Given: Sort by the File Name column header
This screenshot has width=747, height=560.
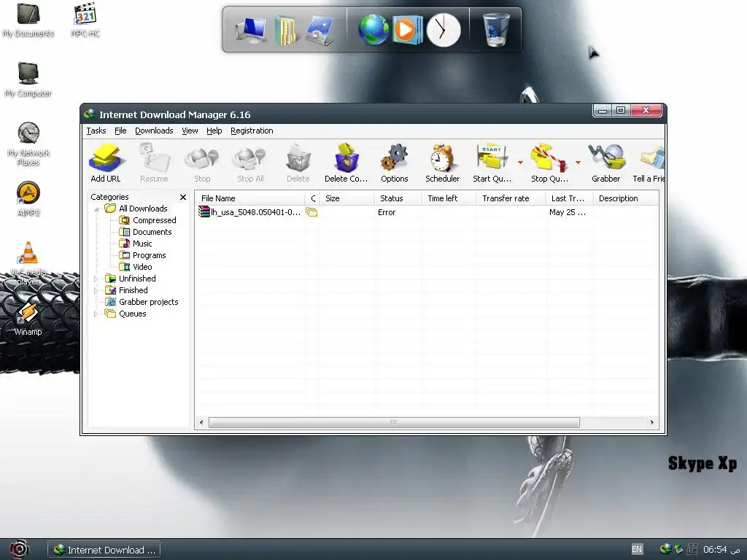Looking at the screenshot, I should (250, 198).
